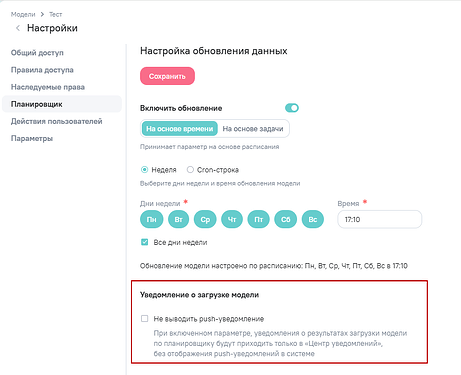Viewport: 461px width, 375px height.
Task: Uncheck the Все дни недели checkbox
Action: 145,242
